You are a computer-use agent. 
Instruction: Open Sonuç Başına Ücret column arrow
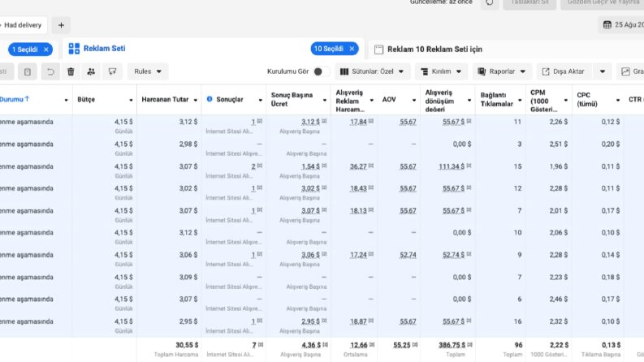tap(325, 100)
